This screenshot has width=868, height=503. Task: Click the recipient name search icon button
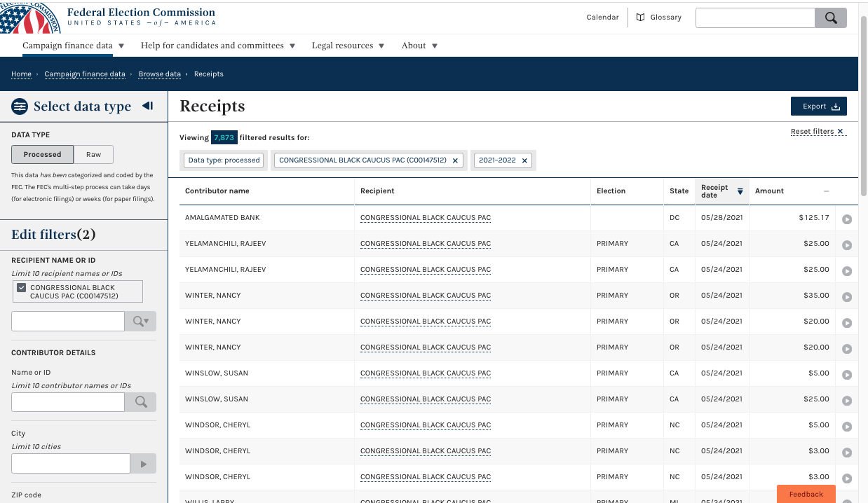(140, 322)
